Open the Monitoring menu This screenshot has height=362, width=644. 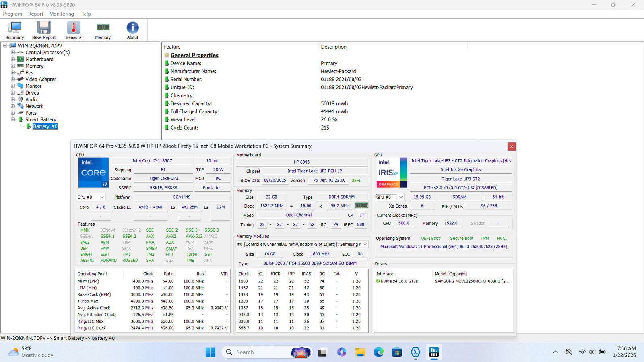(62, 14)
